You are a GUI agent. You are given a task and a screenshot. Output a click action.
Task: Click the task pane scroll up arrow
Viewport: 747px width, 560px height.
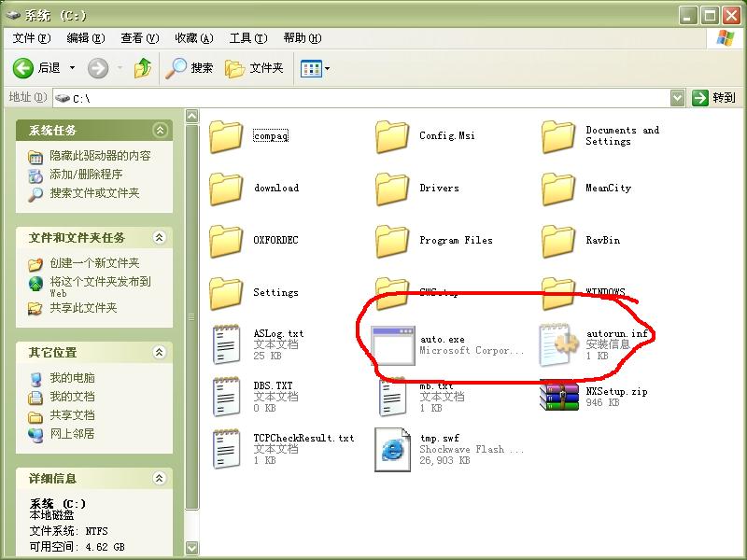coord(192,116)
